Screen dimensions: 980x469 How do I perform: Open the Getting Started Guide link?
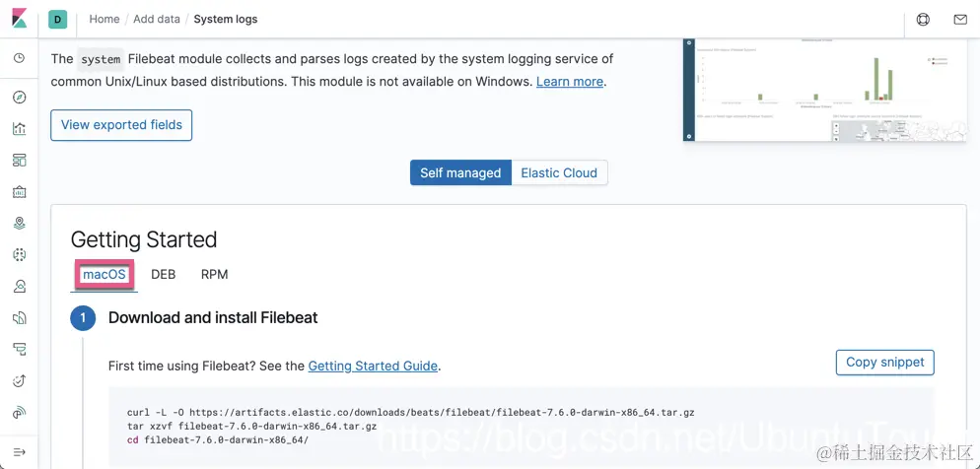pyautogui.click(x=373, y=366)
